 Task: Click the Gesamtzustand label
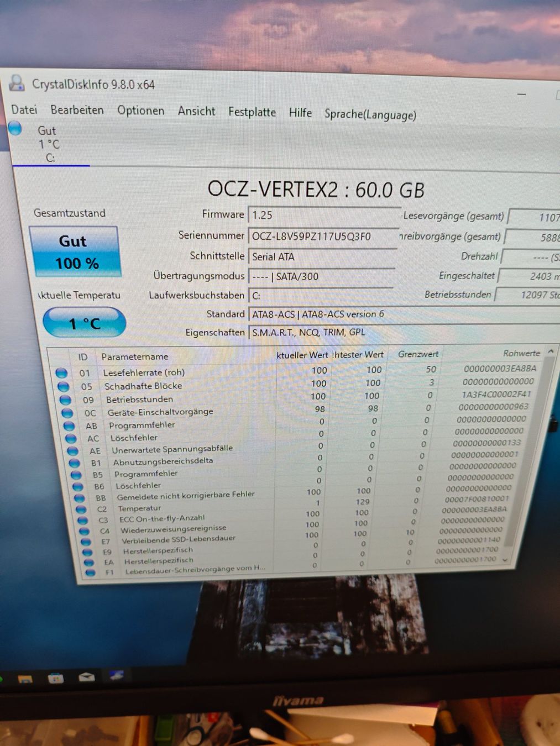[x=69, y=213]
